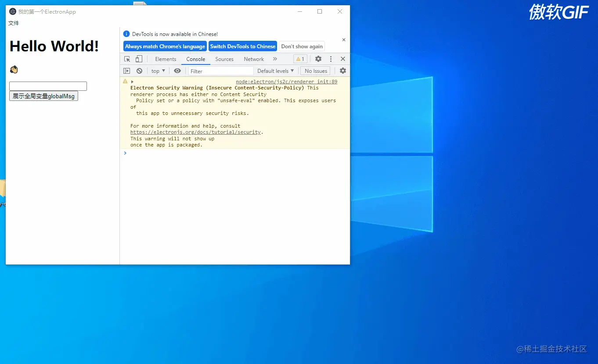This screenshot has height=364, width=598.
Task: Click Don't show again
Action: pos(302,46)
